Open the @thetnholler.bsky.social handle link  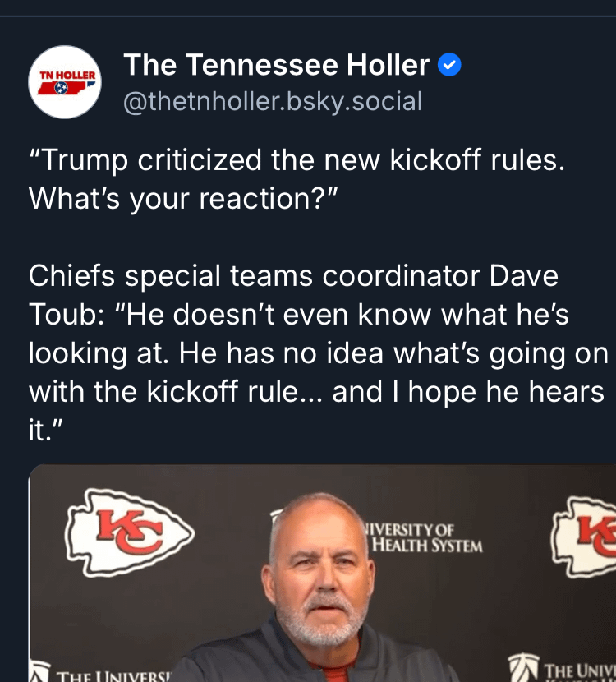[x=272, y=102]
